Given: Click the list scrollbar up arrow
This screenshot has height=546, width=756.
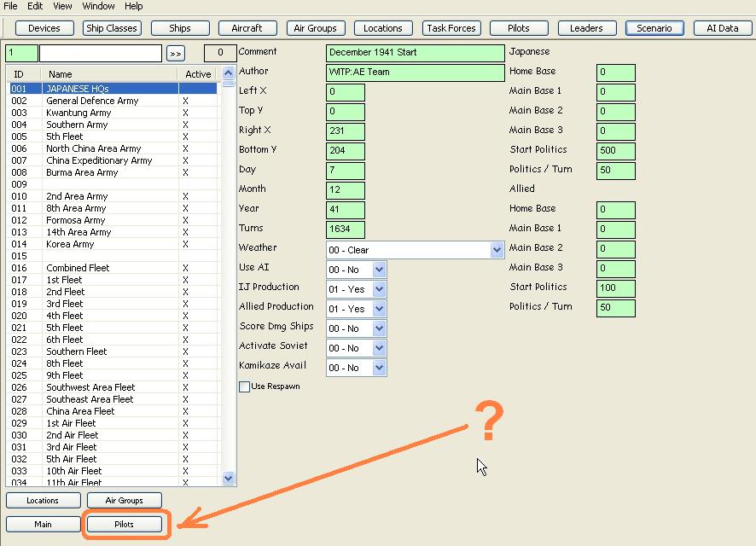Looking at the screenshot, I should coord(228,73).
